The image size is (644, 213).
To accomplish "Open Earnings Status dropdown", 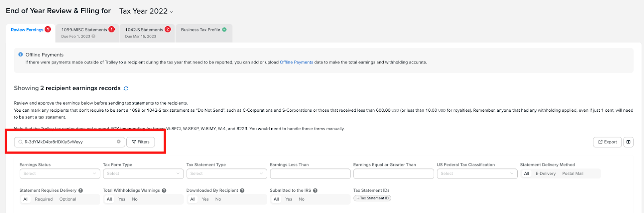I will point(60,174).
